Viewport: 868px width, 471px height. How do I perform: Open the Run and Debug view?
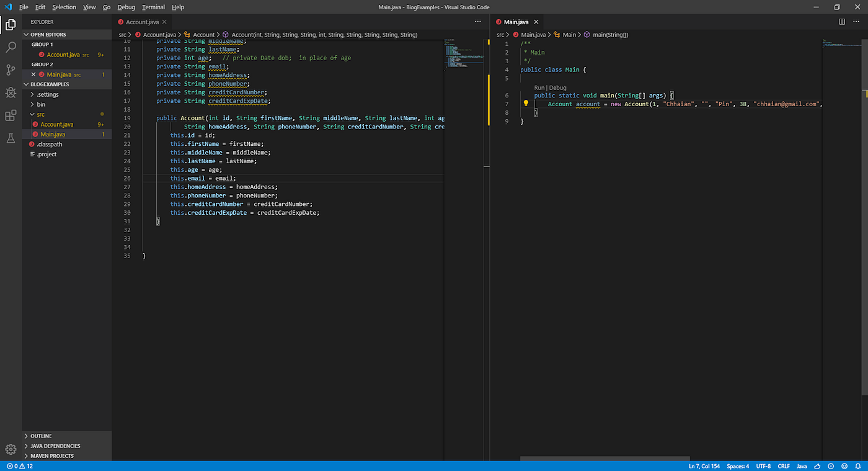click(x=10, y=92)
